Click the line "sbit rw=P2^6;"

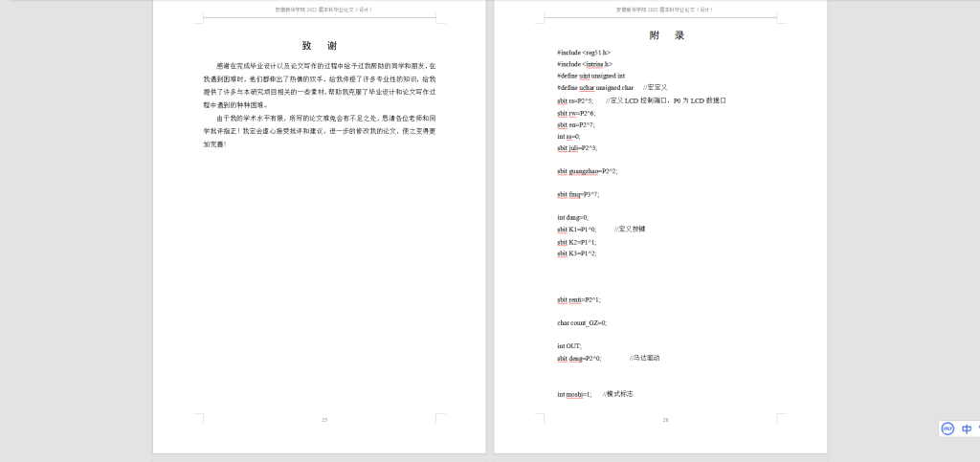tap(576, 114)
